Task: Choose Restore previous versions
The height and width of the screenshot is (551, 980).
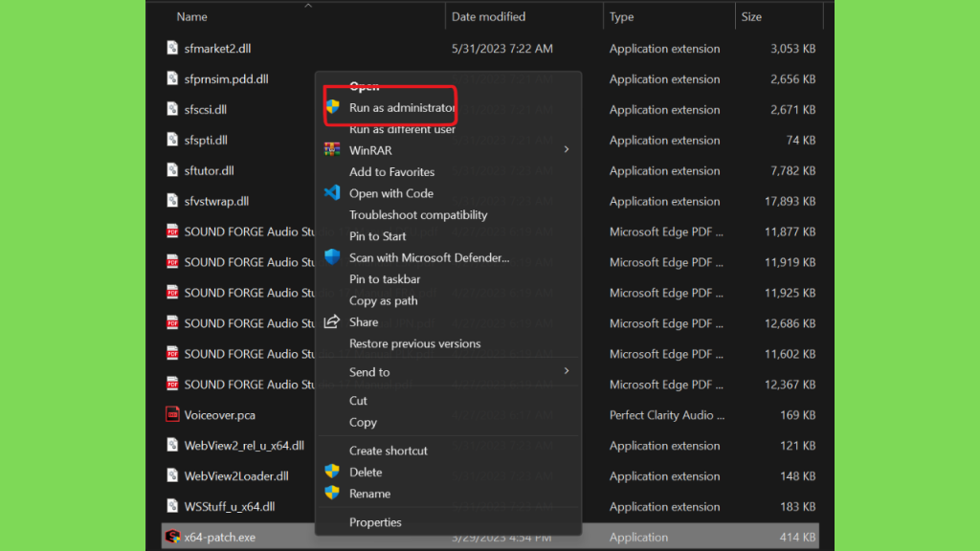Action: [x=415, y=343]
